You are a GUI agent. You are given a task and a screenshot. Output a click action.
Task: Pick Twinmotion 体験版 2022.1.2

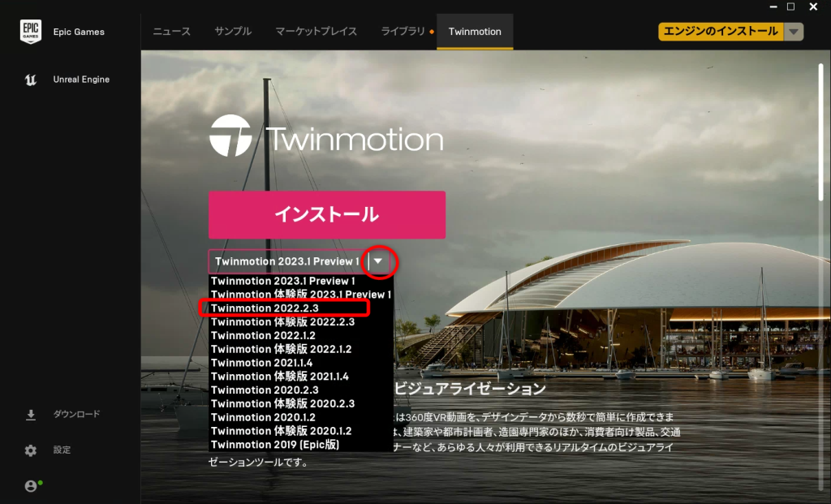[282, 349]
